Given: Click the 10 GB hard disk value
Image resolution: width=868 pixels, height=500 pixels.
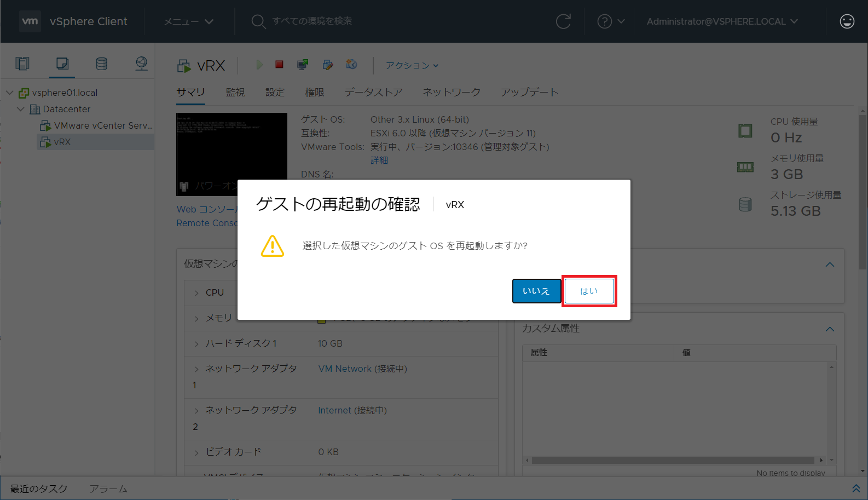Looking at the screenshot, I should click(330, 343).
